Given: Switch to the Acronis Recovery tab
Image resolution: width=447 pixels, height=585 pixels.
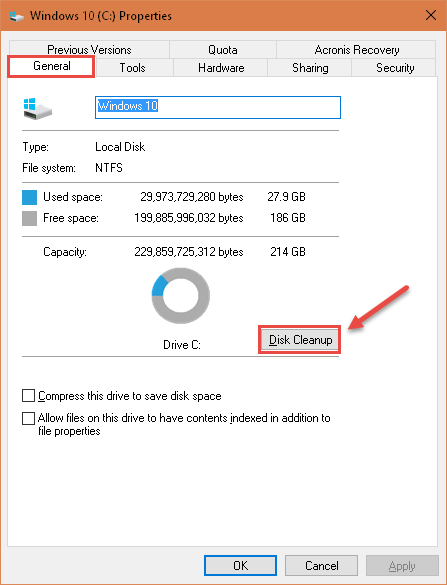Looking at the screenshot, I should [357, 50].
